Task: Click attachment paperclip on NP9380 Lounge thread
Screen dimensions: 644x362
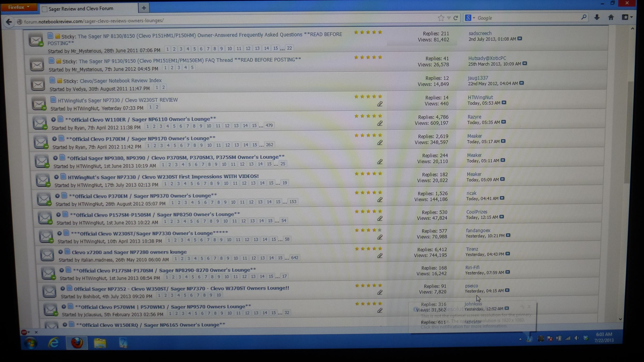Action: [x=380, y=162]
